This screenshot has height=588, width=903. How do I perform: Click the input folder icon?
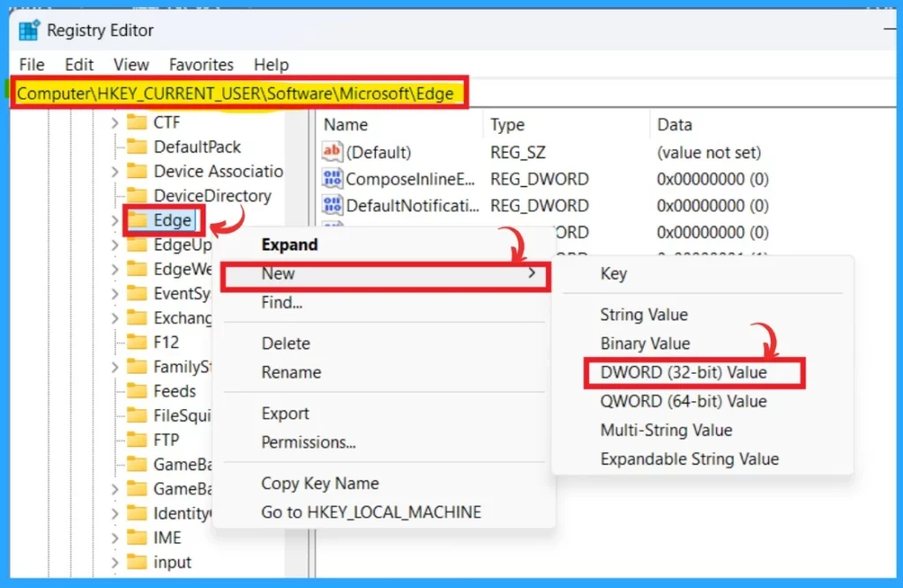[x=137, y=562]
